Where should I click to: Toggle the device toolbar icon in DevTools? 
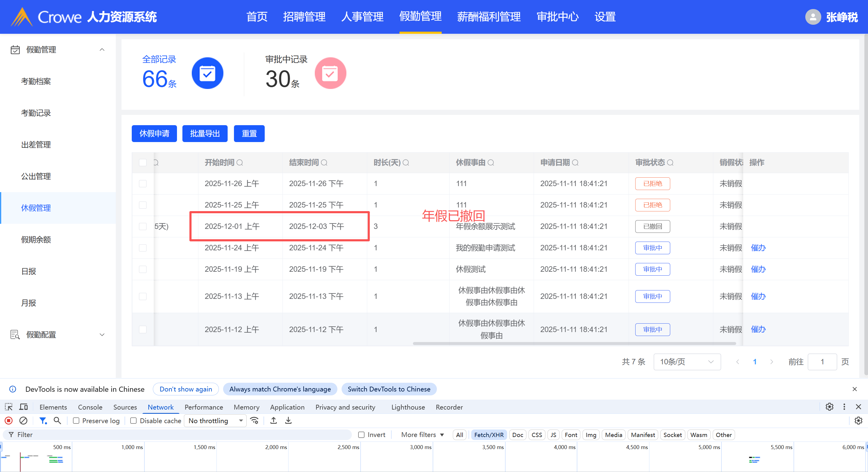pyautogui.click(x=23, y=407)
